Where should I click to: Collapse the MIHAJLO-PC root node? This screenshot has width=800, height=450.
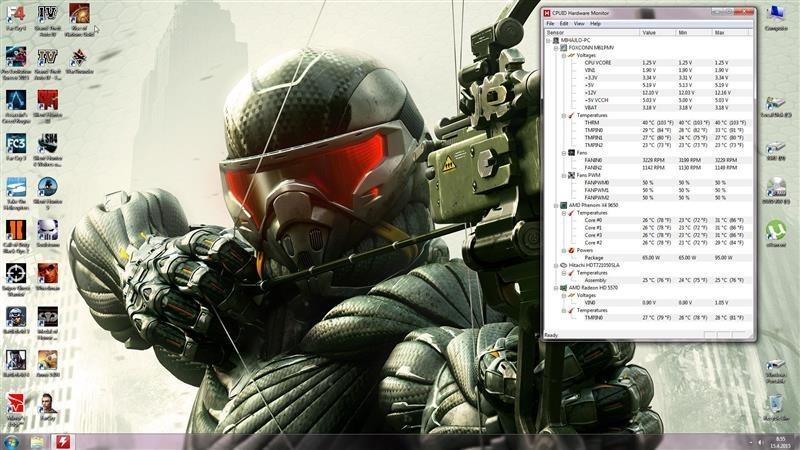(549, 40)
